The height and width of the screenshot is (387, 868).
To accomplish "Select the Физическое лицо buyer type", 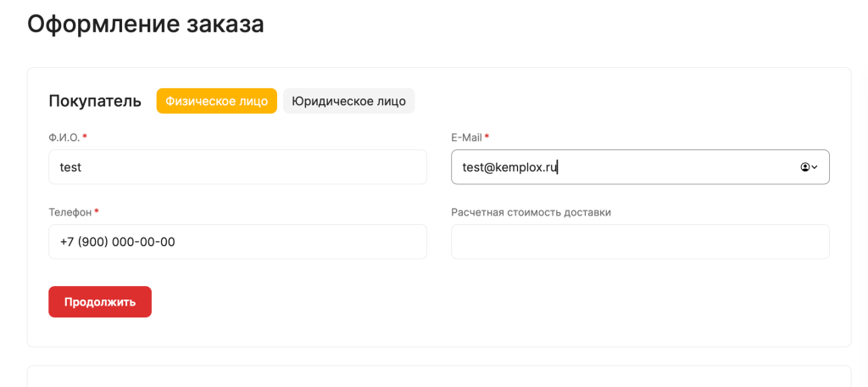I will 216,101.
